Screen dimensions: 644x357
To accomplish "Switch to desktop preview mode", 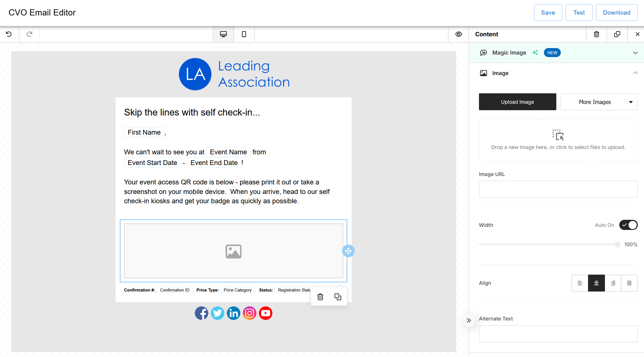I will 223,34.
